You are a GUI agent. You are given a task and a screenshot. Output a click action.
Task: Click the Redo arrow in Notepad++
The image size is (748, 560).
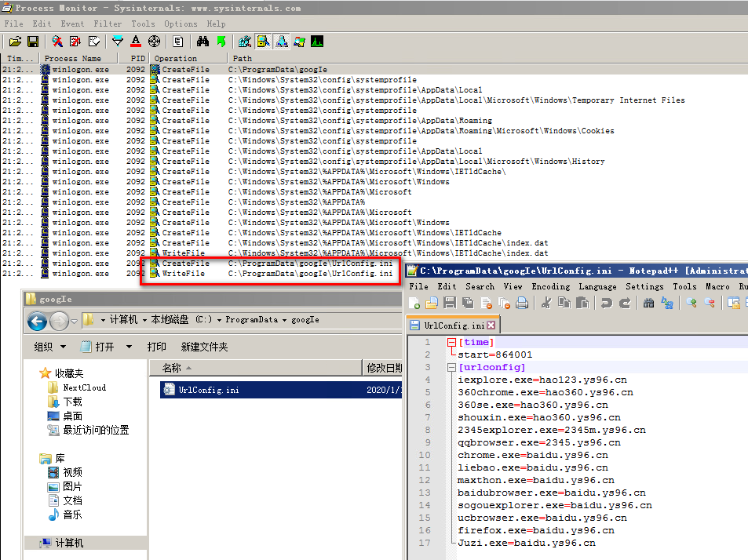(625, 303)
